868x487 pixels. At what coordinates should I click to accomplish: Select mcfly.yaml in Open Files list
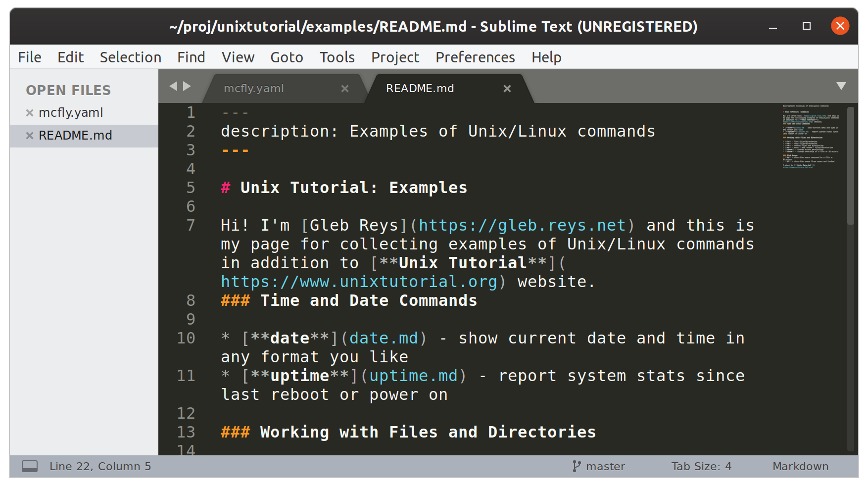(71, 113)
